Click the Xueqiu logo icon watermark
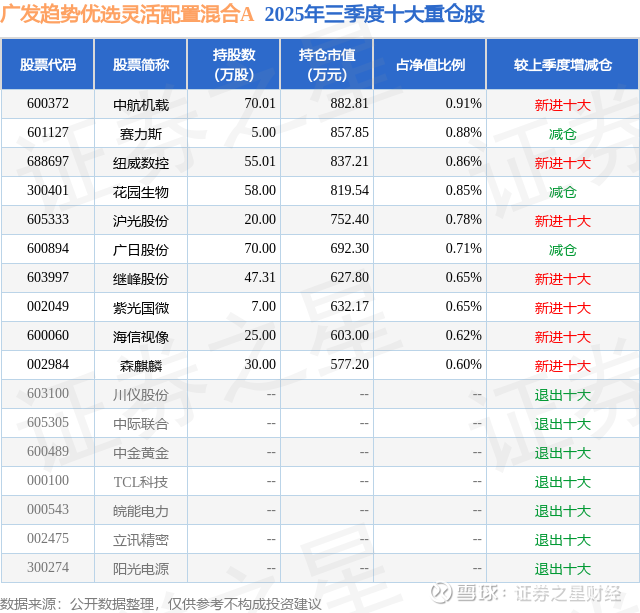Screen dimensions: 640x613 pyautogui.click(x=441, y=592)
